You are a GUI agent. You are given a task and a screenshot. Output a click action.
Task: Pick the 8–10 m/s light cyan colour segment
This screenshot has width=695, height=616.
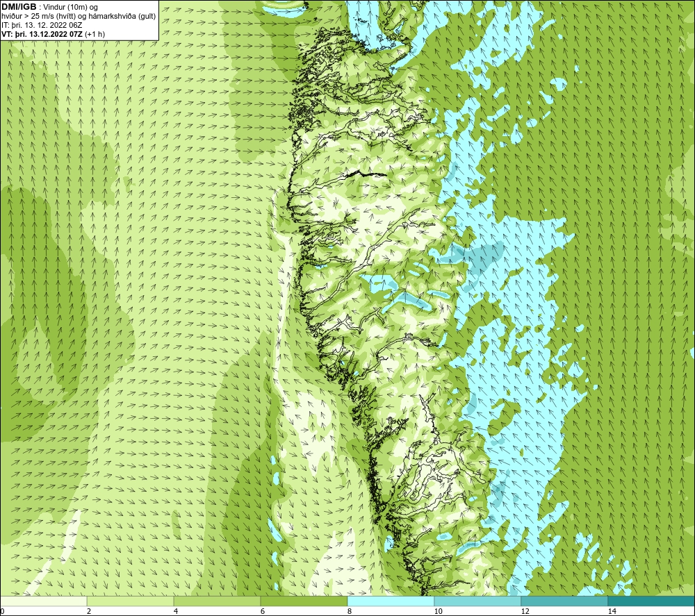point(391,601)
